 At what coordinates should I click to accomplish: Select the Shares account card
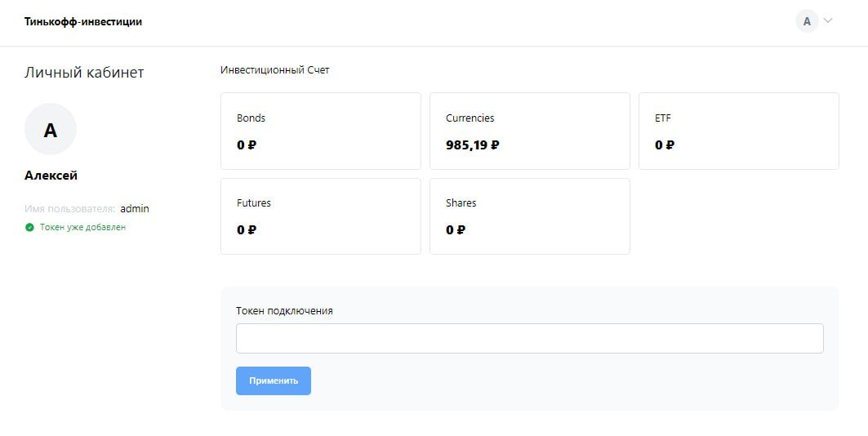click(x=529, y=216)
